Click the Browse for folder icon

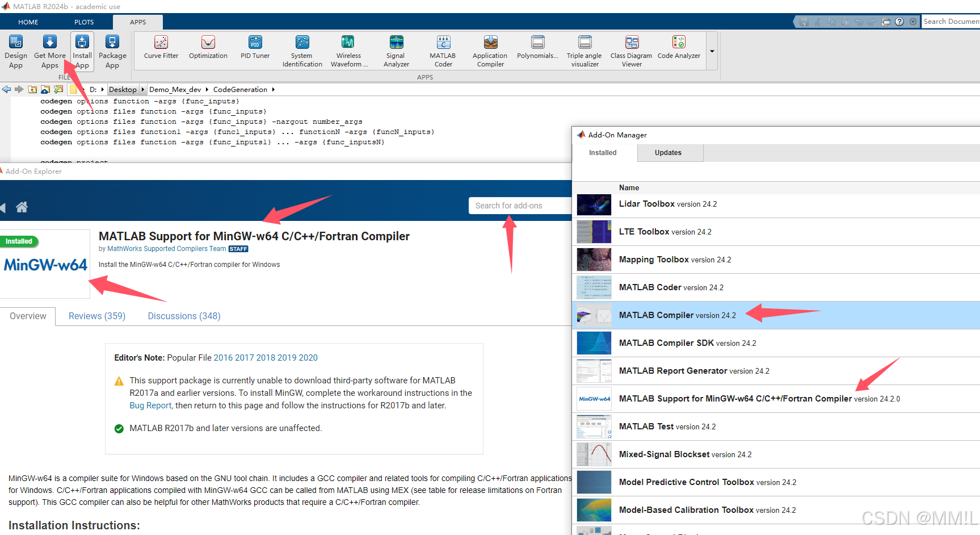point(45,89)
